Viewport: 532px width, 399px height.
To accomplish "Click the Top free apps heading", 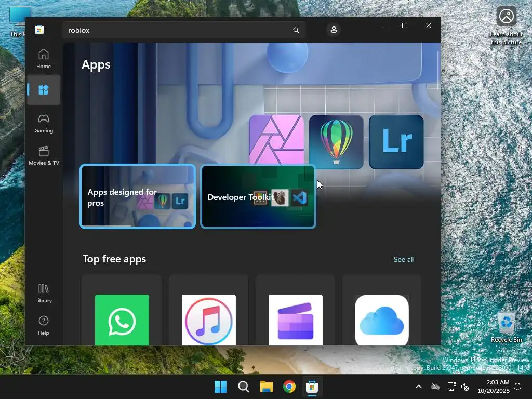I will coord(114,259).
